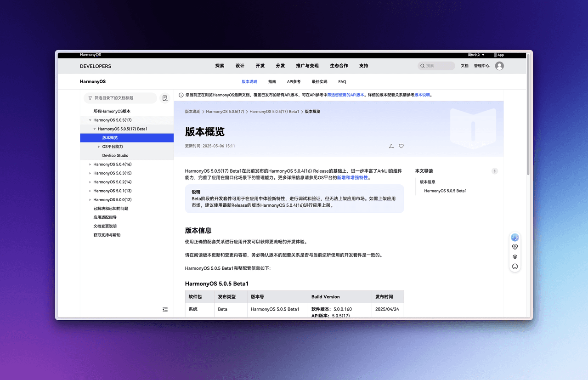
Task: Click the funnel filter icon in sidebar
Action: tap(90, 98)
